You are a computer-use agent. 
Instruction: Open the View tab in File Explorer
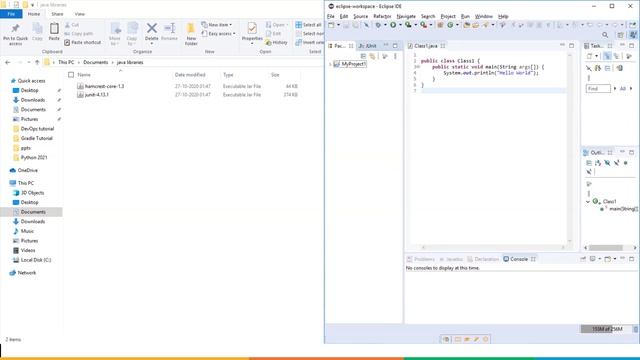tap(80, 14)
